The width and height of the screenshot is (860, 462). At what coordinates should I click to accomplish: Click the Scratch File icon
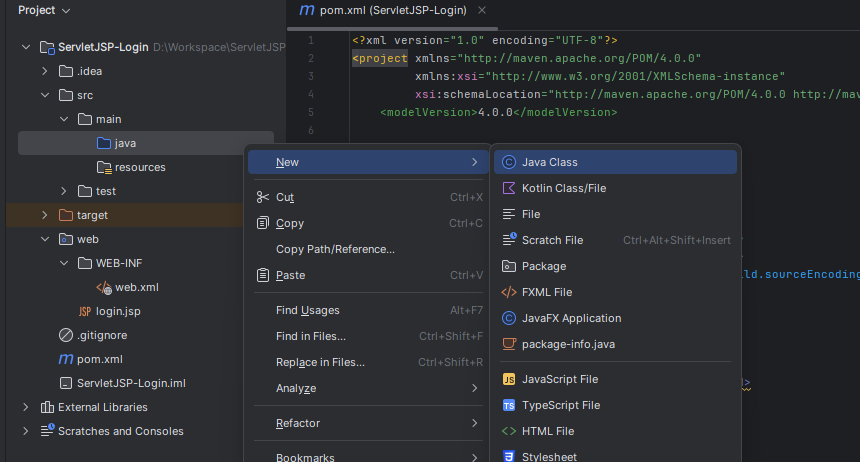click(x=509, y=240)
